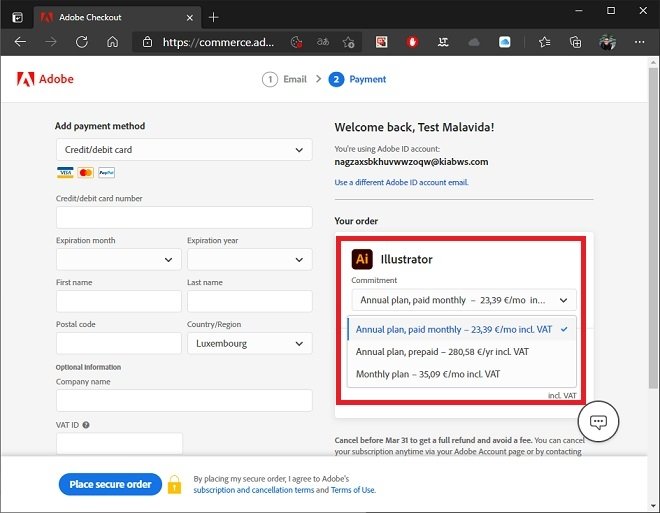Click the Postal code field
This screenshot has width=660, height=513.
(119, 343)
